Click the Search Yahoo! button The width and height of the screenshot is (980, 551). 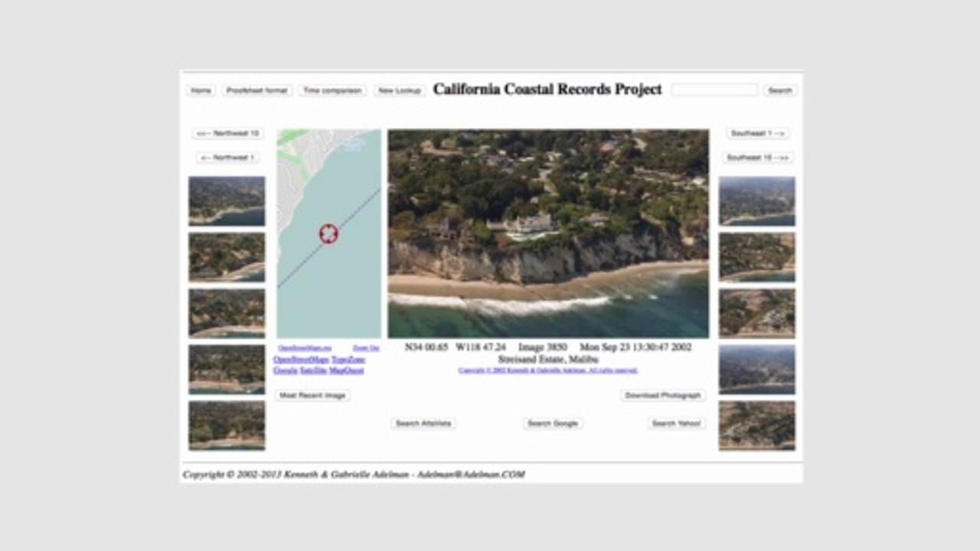pyautogui.click(x=677, y=423)
